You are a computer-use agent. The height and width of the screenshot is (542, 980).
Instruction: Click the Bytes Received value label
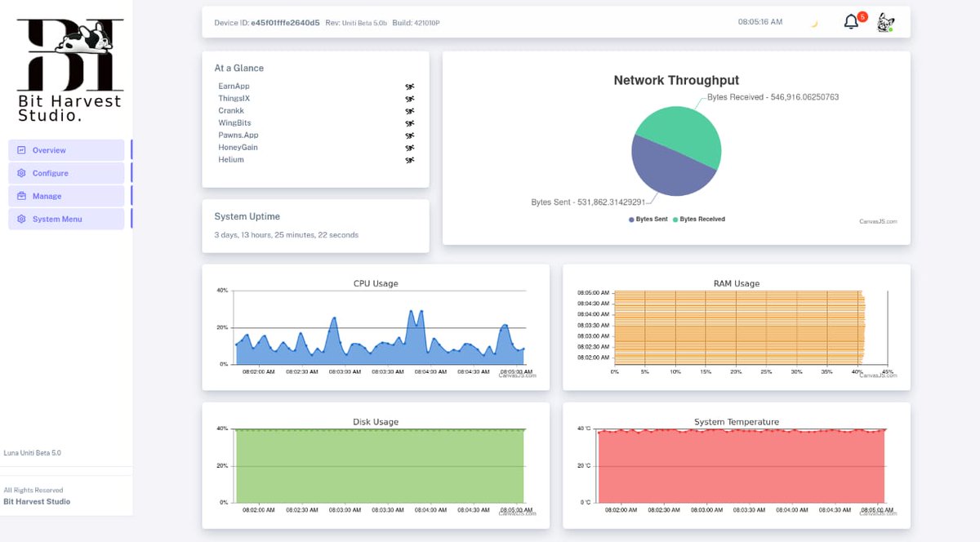pos(773,97)
